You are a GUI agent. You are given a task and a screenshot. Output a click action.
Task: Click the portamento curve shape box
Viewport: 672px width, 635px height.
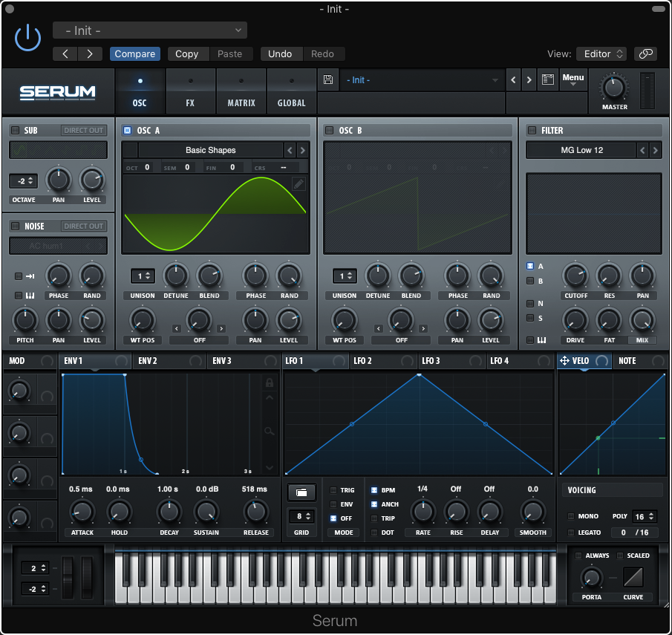click(x=633, y=577)
